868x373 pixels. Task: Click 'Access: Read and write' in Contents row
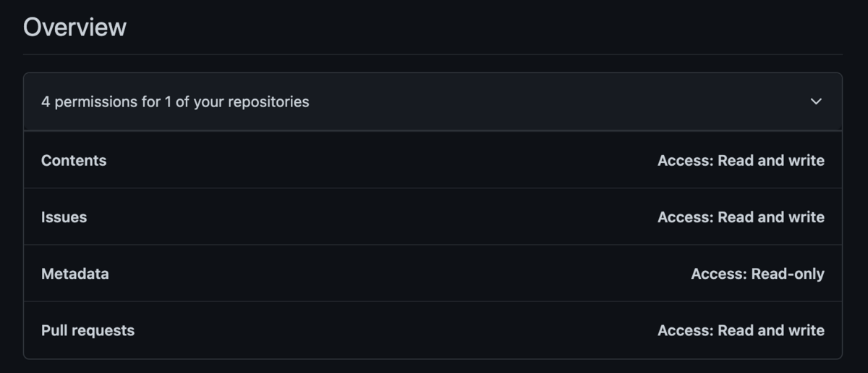pyautogui.click(x=741, y=160)
